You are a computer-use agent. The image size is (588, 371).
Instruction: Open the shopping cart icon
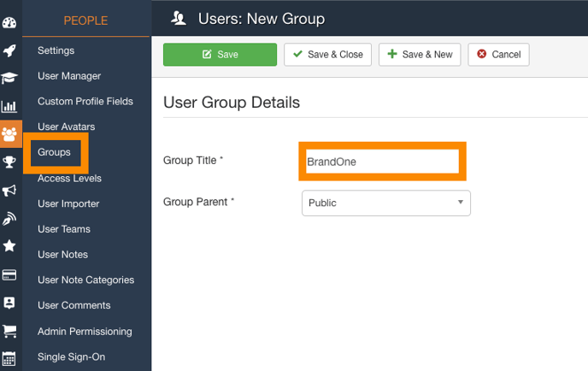(x=10, y=331)
